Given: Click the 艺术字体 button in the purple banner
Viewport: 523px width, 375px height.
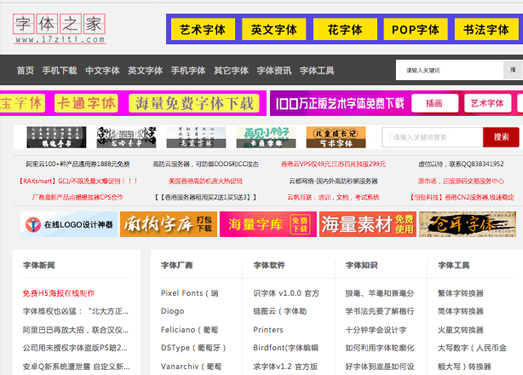Looking at the screenshot, I should point(487,103).
